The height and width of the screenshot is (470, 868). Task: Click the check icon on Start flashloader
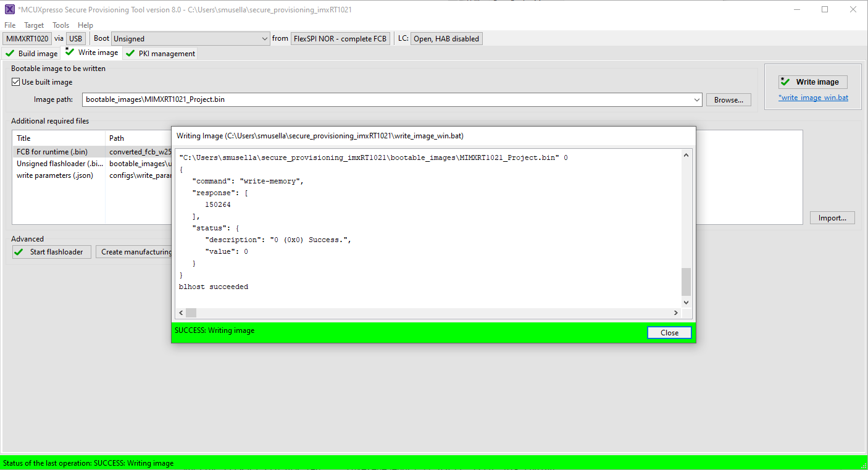pyautogui.click(x=19, y=251)
